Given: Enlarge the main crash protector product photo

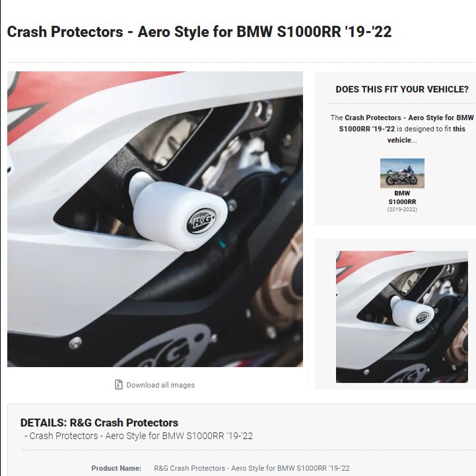Looking at the screenshot, I should tap(155, 219).
